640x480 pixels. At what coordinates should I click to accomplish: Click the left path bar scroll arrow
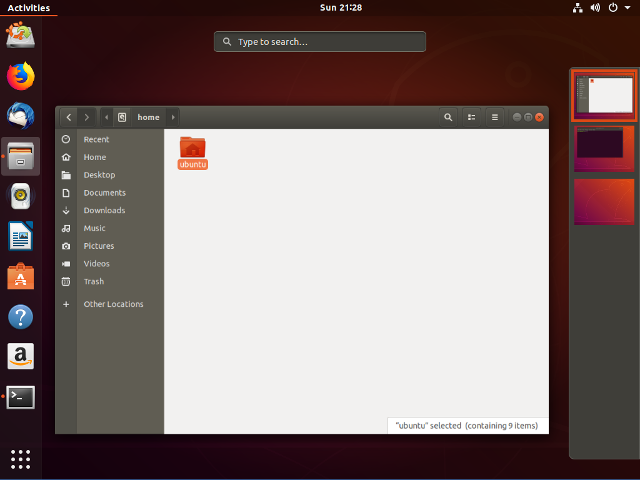coord(107,117)
